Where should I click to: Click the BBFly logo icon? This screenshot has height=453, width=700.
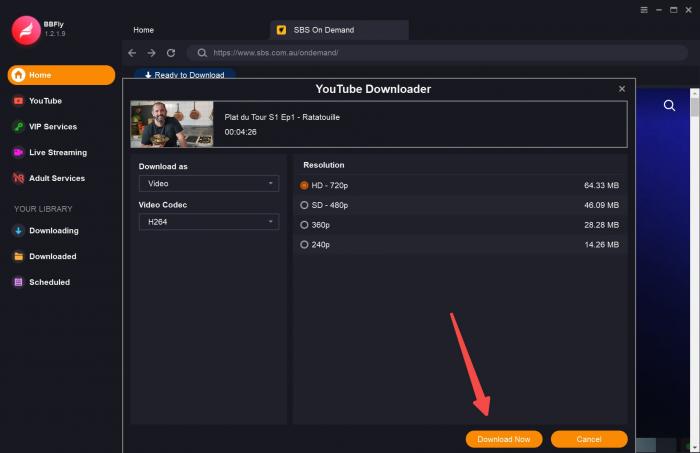click(x=26, y=30)
